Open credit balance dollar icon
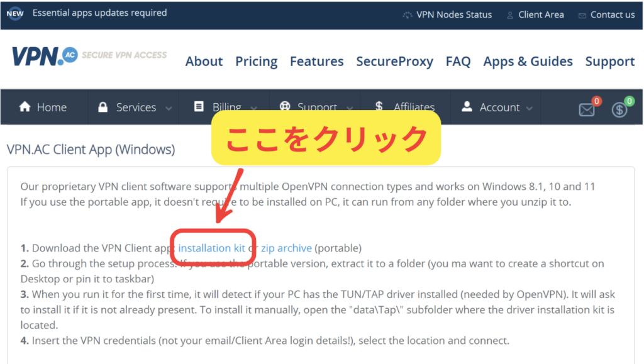644x364 pixels. coord(619,109)
